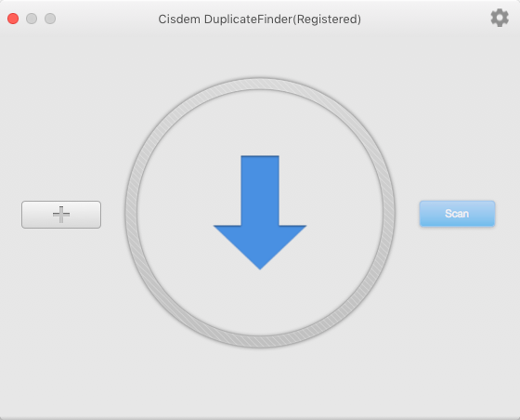Click the blue downward arrow icon
Screen dimensions: 520x420
coord(260,212)
